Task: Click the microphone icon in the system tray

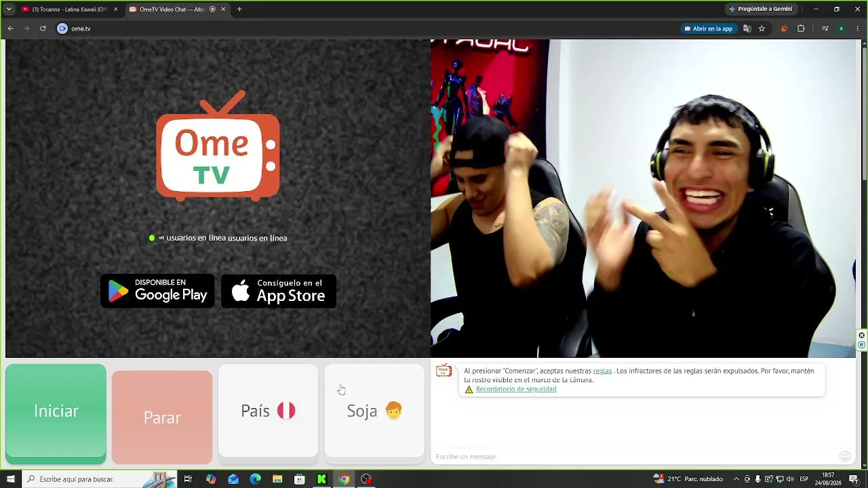Action: pos(757,479)
